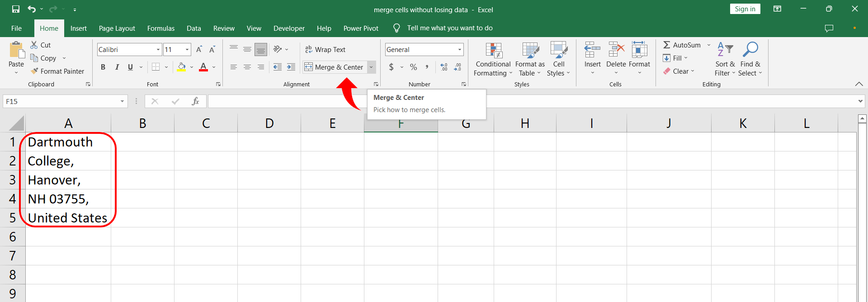This screenshot has height=302, width=868.
Task: Apply Percent Style formatting
Action: click(413, 67)
